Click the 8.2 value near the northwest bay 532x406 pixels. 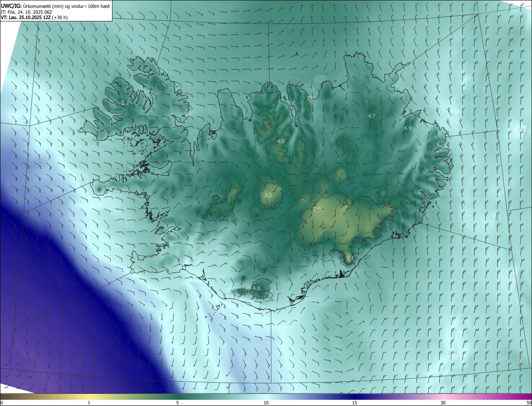pyautogui.click(x=188, y=115)
